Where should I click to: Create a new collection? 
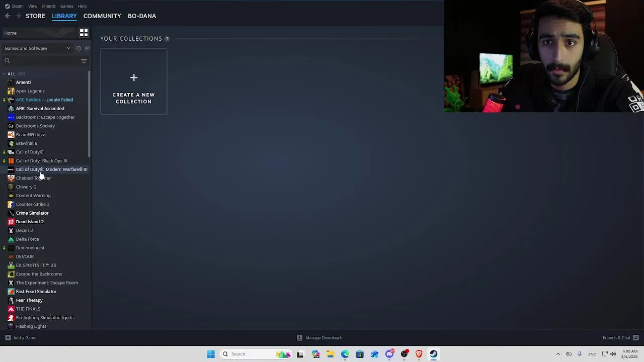point(134,81)
